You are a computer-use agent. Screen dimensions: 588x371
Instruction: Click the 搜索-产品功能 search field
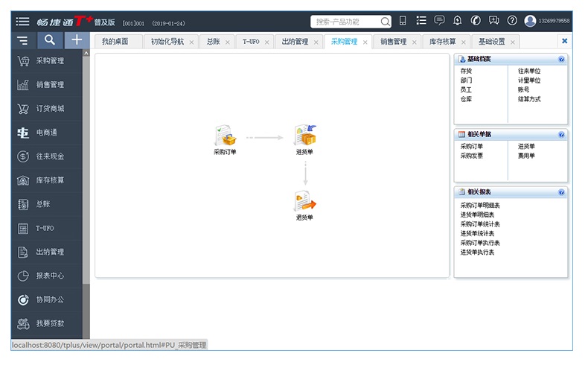[346, 22]
